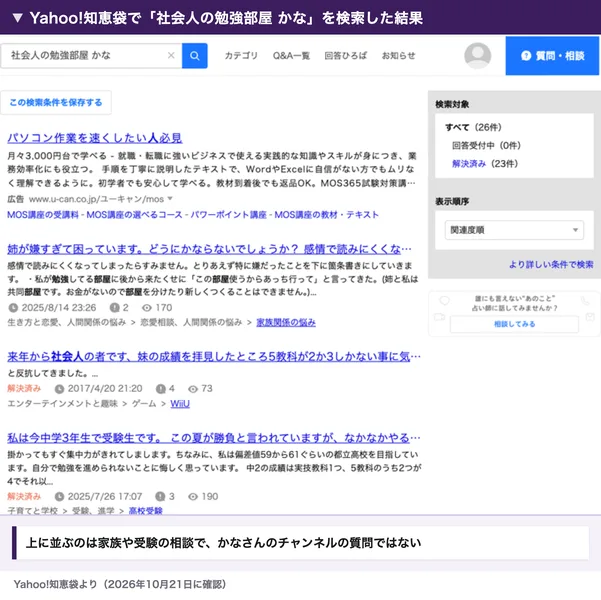This screenshot has width=601, height=600.
Task: Open the Q&A一覧 menu item
Action: [x=291, y=56]
